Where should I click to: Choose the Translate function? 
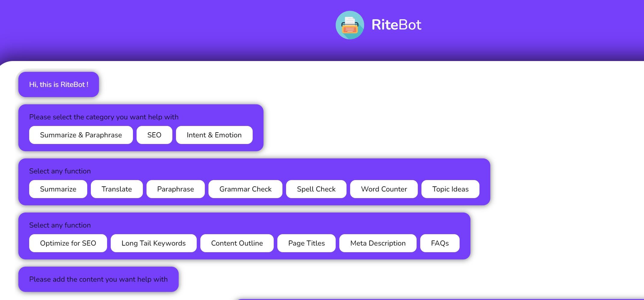click(117, 189)
